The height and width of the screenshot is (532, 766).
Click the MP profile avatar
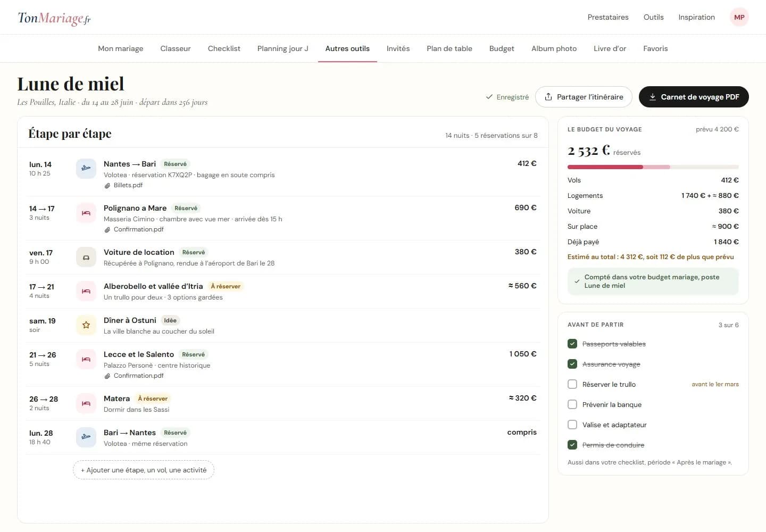coord(739,17)
